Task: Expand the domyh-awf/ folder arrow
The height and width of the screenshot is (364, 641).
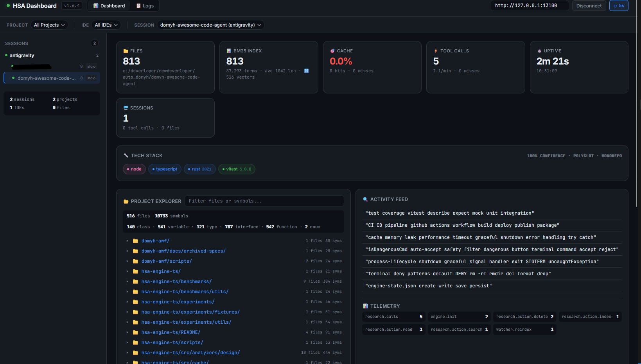Action: point(127,241)
